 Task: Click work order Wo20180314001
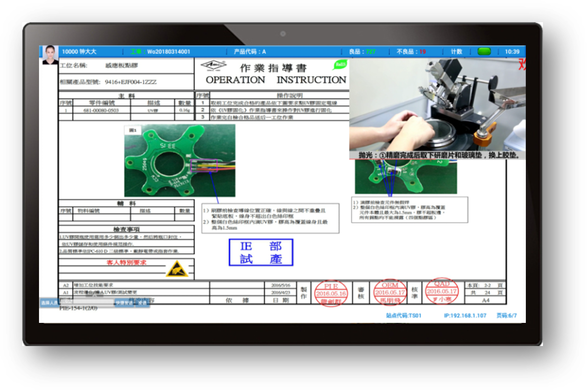160,52
